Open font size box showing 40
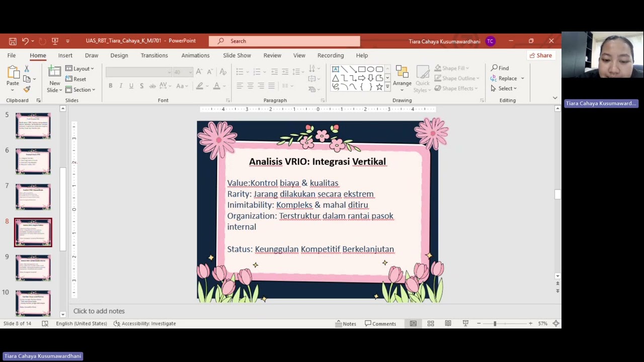This screenshot has width=644, height=362. click(183, 72)
